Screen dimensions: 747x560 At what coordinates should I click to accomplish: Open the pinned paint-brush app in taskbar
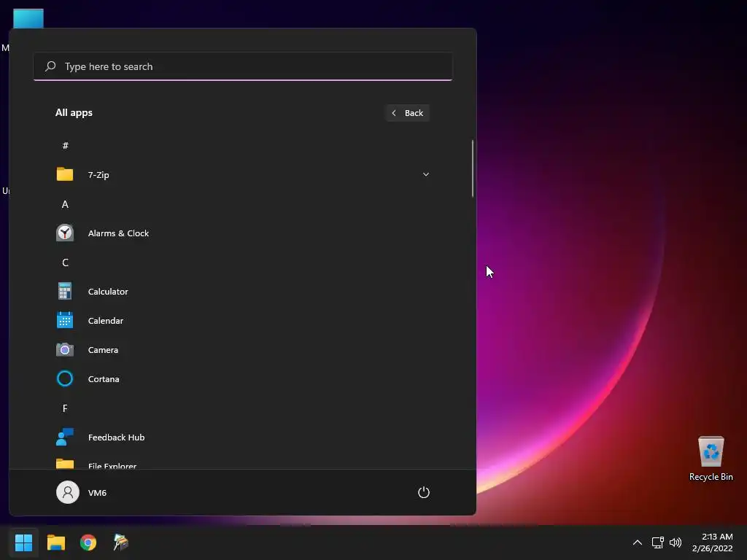point(120,542)
